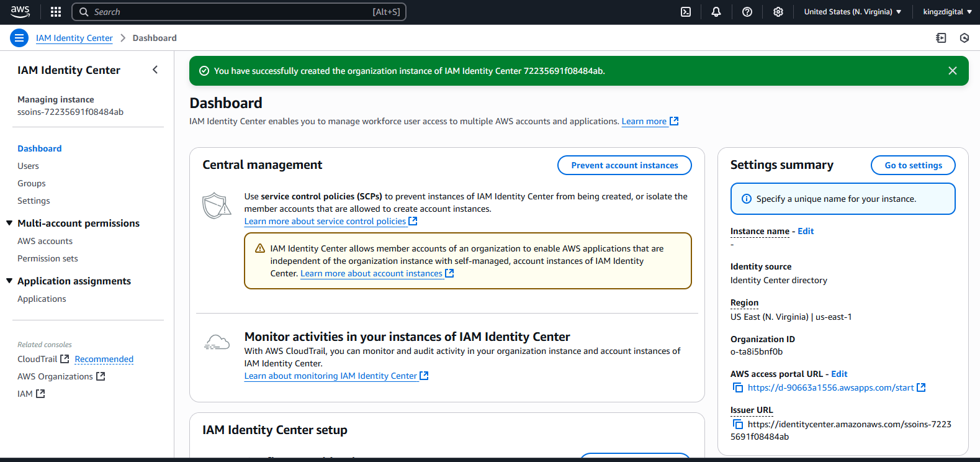Click the search magnifier icon
This screenshot has width=980, height=462.
coord(84,12)
